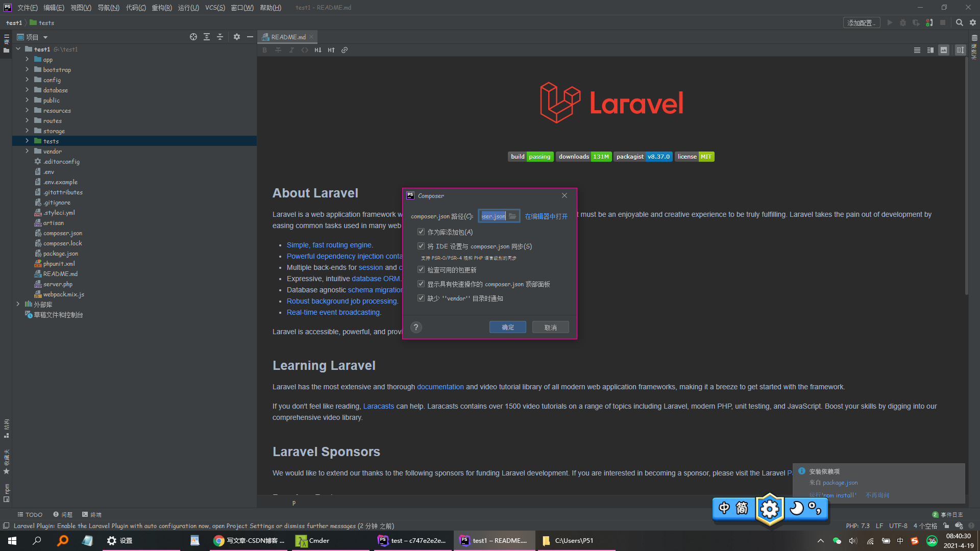Expand the app folder in tree
This screenshot has width=980, height=551.
[x=27, y=60]
